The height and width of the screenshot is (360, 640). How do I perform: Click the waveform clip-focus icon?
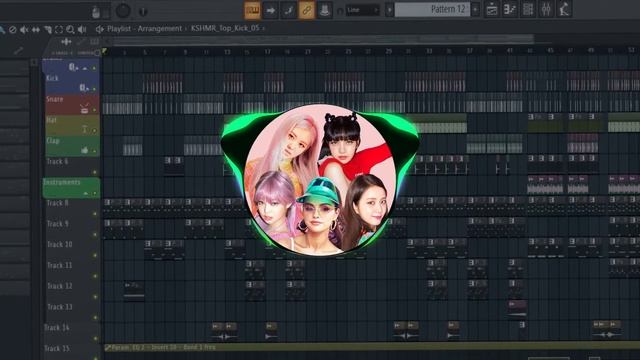tap(66, 42)
